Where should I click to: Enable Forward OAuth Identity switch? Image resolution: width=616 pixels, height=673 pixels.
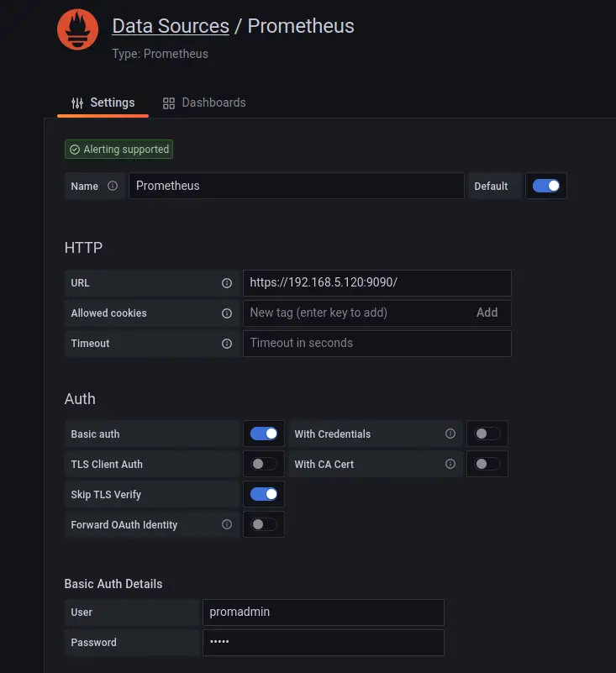coord(264,524)
